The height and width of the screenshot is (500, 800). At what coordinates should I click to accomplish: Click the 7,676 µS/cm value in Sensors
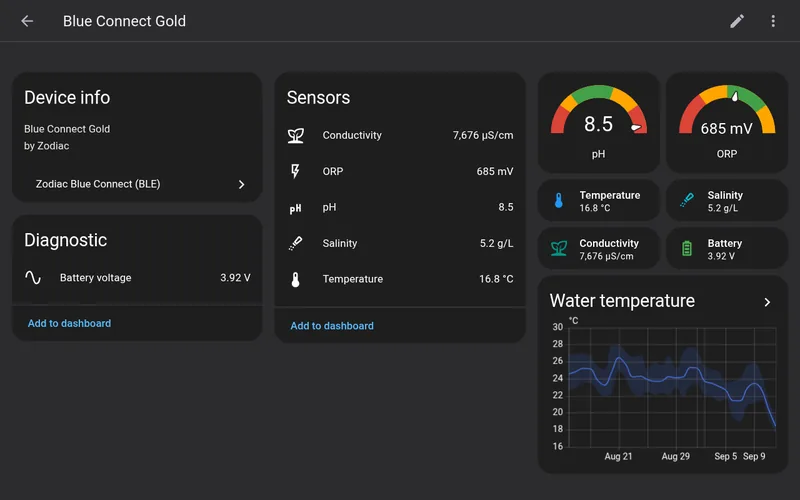coord(483,135)
